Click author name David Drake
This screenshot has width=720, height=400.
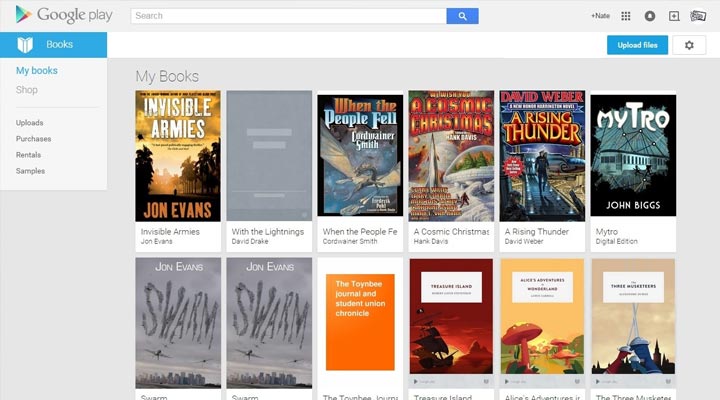[x=250, y=241]
